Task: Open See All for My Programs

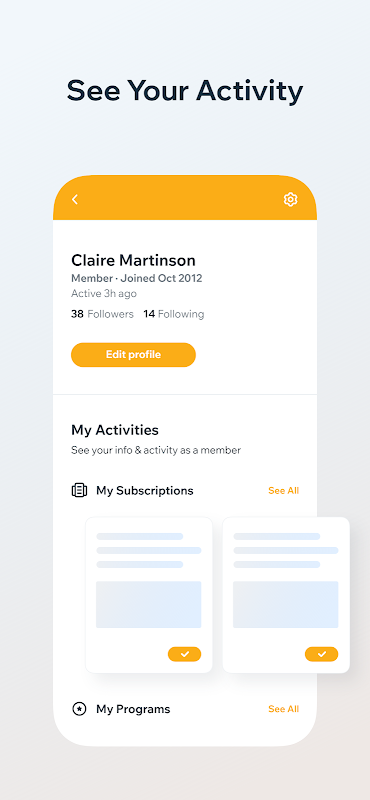Action: coord(284,709)
